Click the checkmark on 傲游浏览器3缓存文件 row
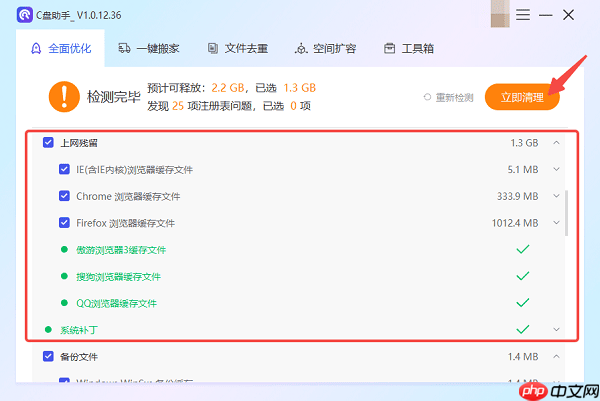 [523, 249]
